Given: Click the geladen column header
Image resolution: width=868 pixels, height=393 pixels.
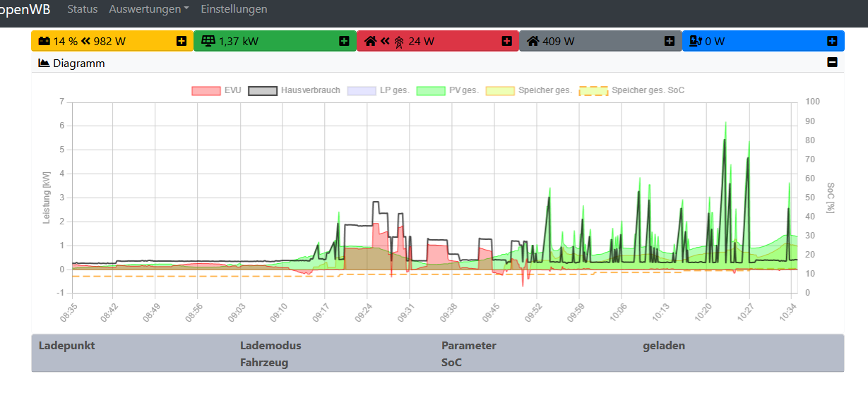Looking at the screenshot, I should click(x=664, y=345).
